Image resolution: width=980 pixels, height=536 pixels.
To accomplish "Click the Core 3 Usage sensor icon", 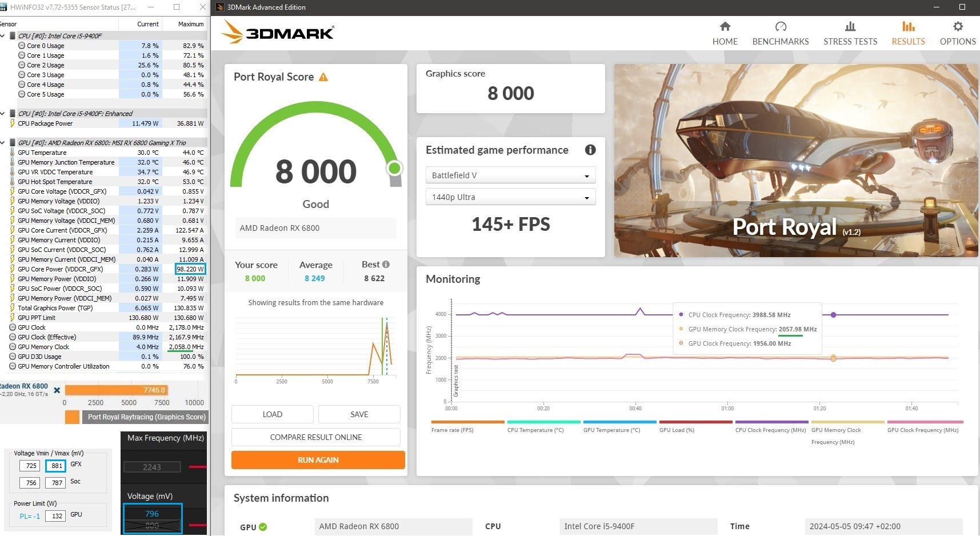I will click(x=22, y=75).
